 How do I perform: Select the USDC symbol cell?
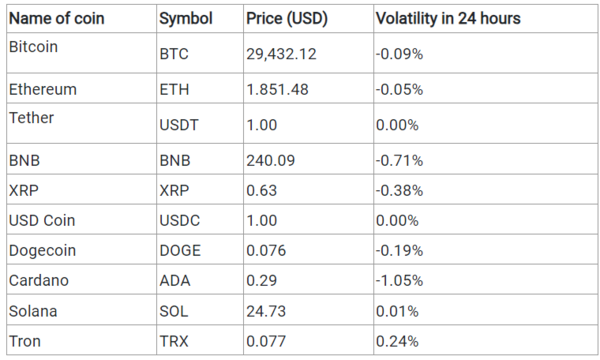pyautogui.click(x=200, y=220)
